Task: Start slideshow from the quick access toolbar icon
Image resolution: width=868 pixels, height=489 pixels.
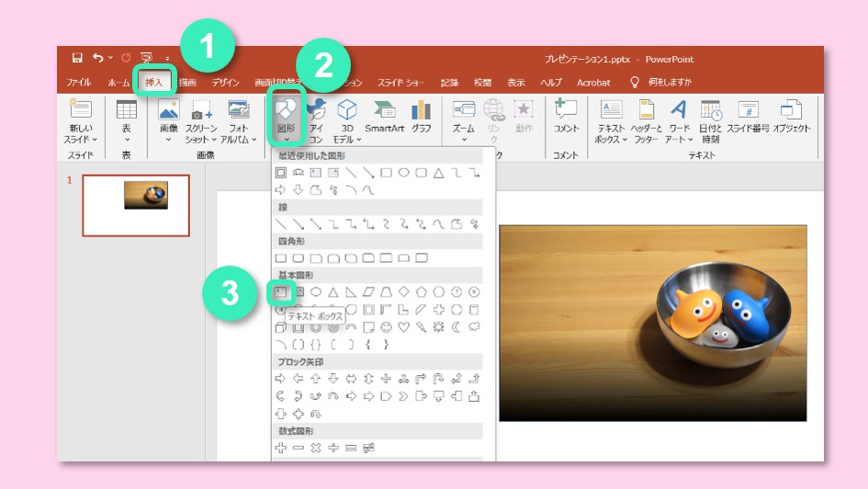Action: pos(147,58)
